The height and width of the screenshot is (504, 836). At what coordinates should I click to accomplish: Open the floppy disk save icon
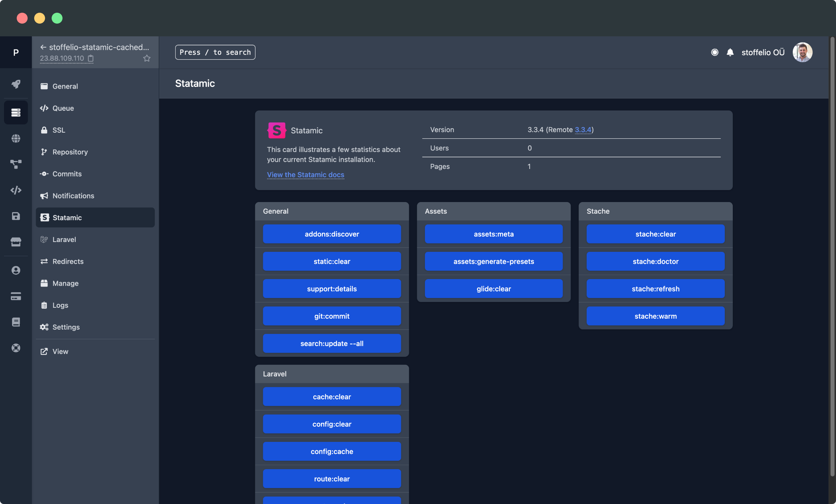(16, 216)
